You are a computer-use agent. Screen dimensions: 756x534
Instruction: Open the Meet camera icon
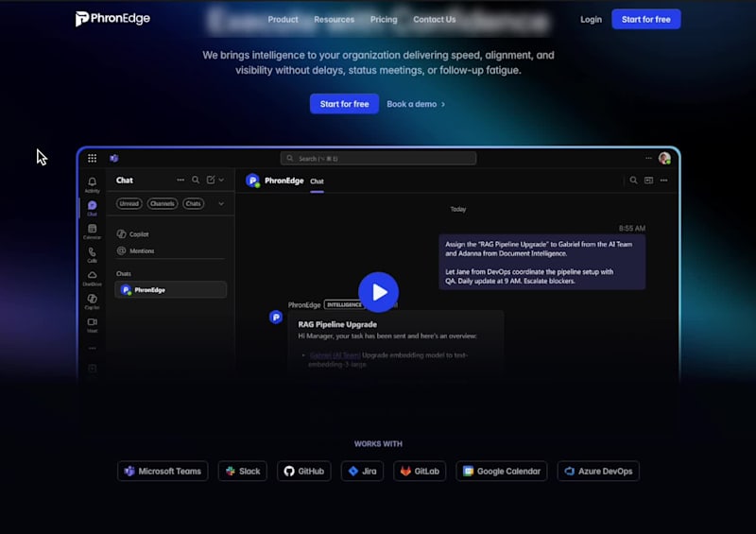coord(92,324)
